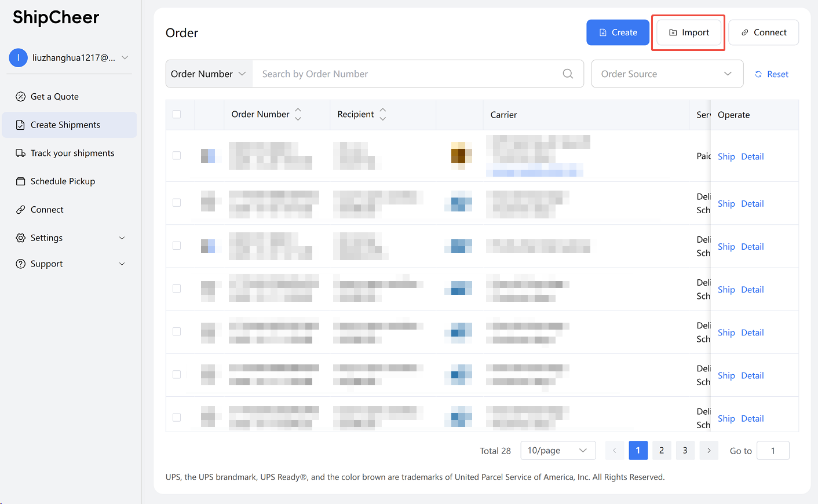Click the Reset refresh icon
818x504 pixels.
pyautogui.click(x=758, y=74)
